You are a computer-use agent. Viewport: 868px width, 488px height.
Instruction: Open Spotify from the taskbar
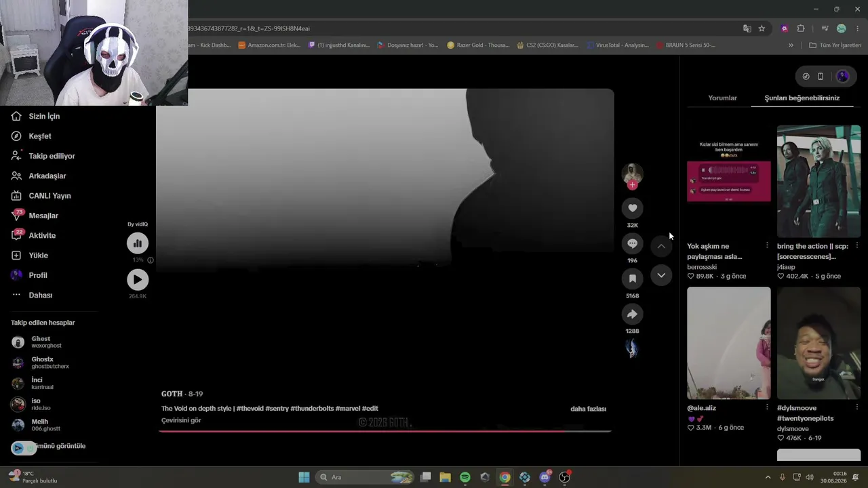tap(465, 477)
